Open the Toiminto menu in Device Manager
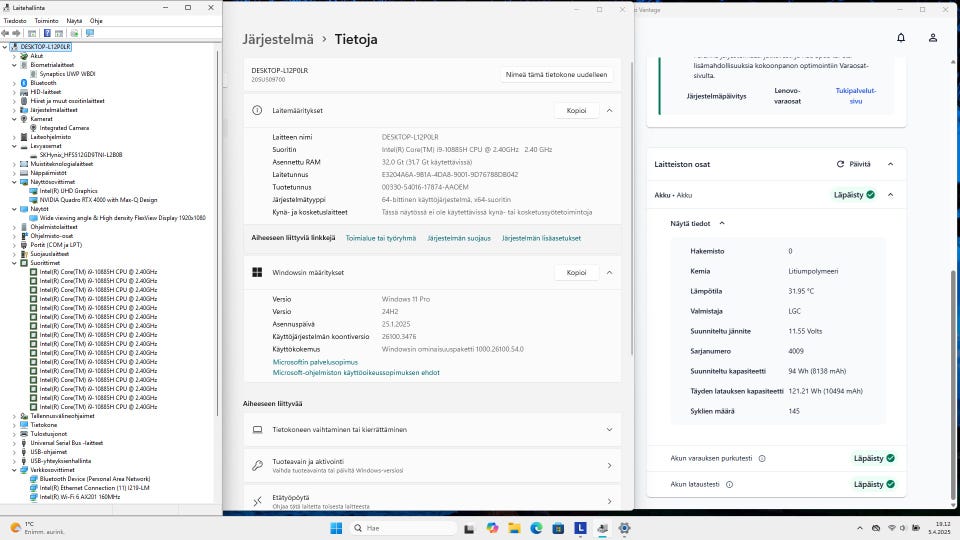The image size is (960, 540). [x=46, y=20]
